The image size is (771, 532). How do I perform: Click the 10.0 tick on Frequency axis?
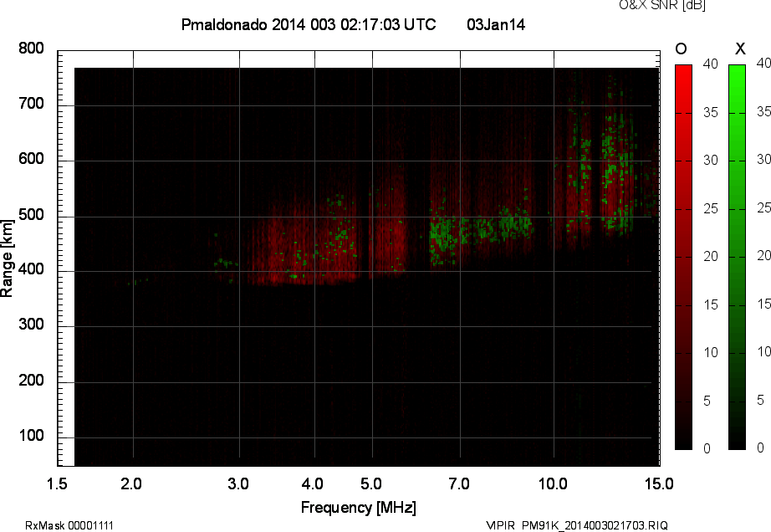point(554,484)
